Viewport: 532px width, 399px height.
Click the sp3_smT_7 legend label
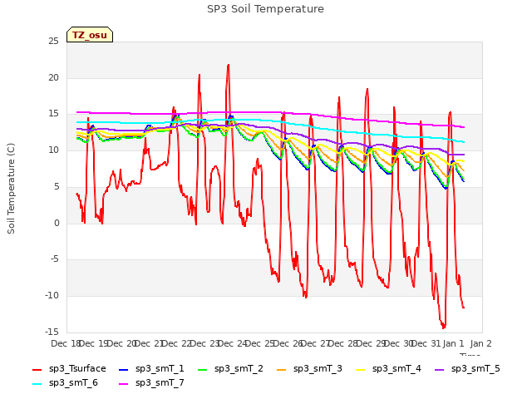(160, 382)
